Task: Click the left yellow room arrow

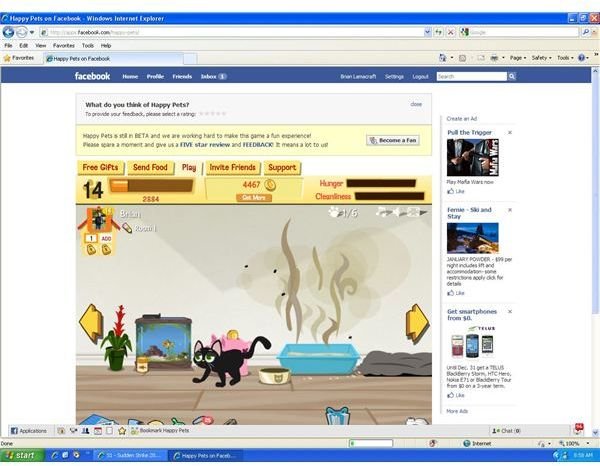Action: point(91,324)
